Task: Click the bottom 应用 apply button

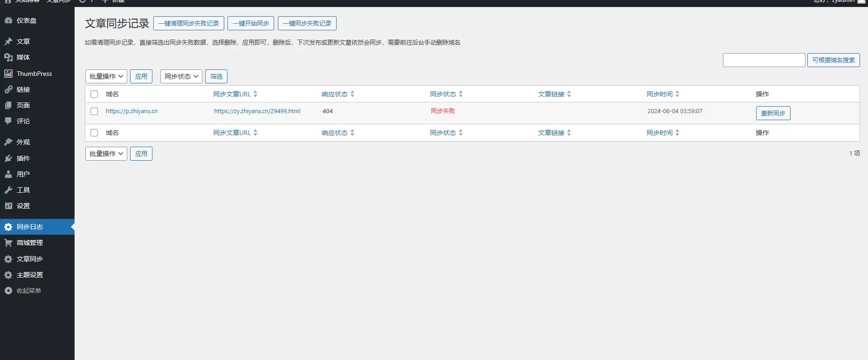Action: [x=141, y=154]
